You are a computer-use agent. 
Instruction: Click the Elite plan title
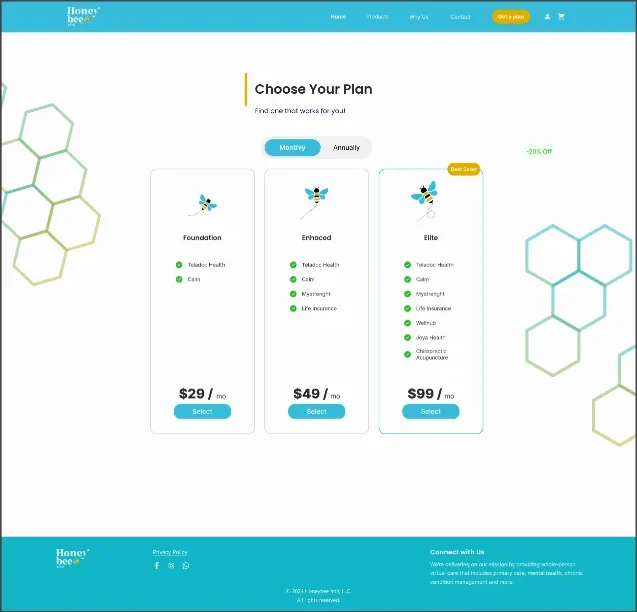[x=431, y=238]
